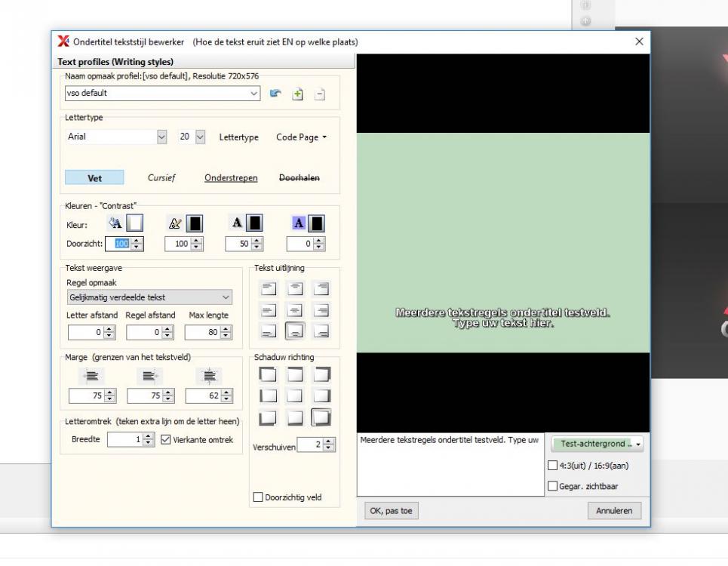Click the remove profile icon
Viewport: 728px width, 566px height.
point(320,94)
